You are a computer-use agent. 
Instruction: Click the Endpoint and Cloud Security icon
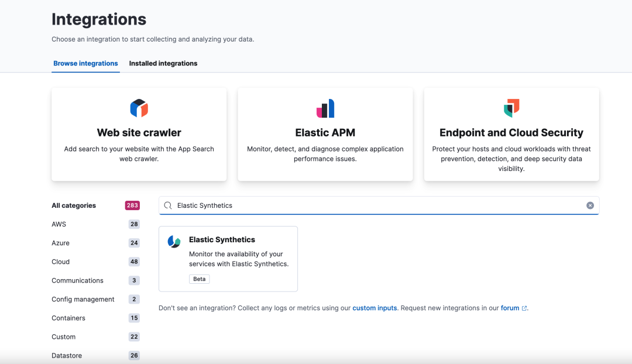511,108
